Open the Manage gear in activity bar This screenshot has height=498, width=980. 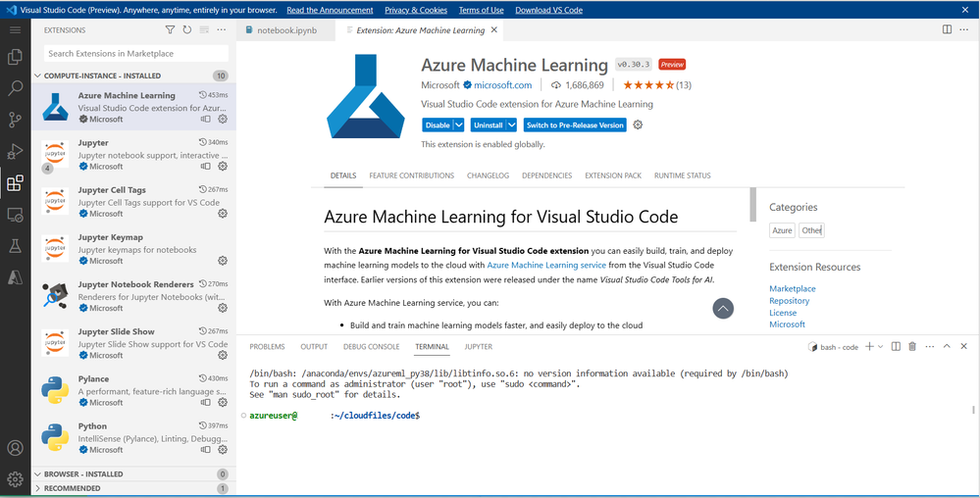15,479
